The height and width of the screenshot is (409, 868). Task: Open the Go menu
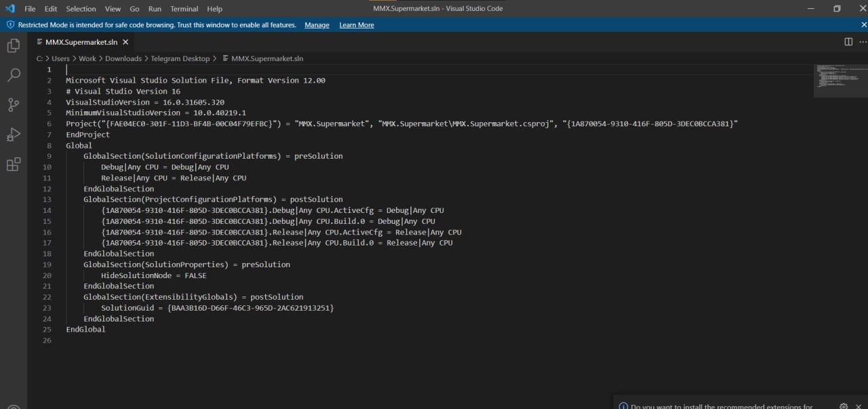tap(134, 9)
